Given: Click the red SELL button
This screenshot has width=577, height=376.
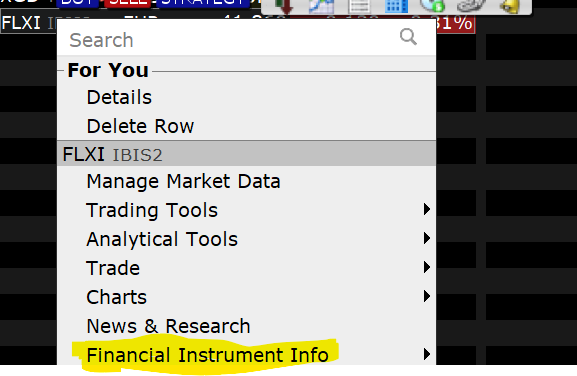Looking at the screenshot, I should pyautogui.click(x=128, y=3).
